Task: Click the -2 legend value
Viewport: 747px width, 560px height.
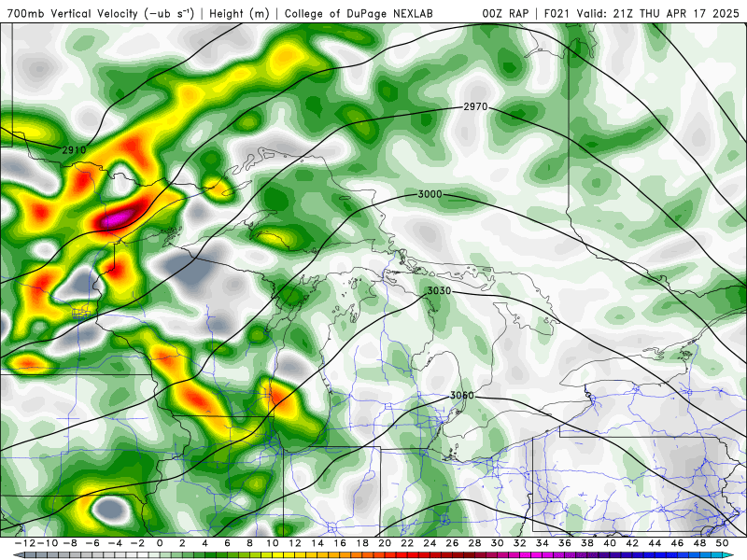Action: click(x=136, y=543)
